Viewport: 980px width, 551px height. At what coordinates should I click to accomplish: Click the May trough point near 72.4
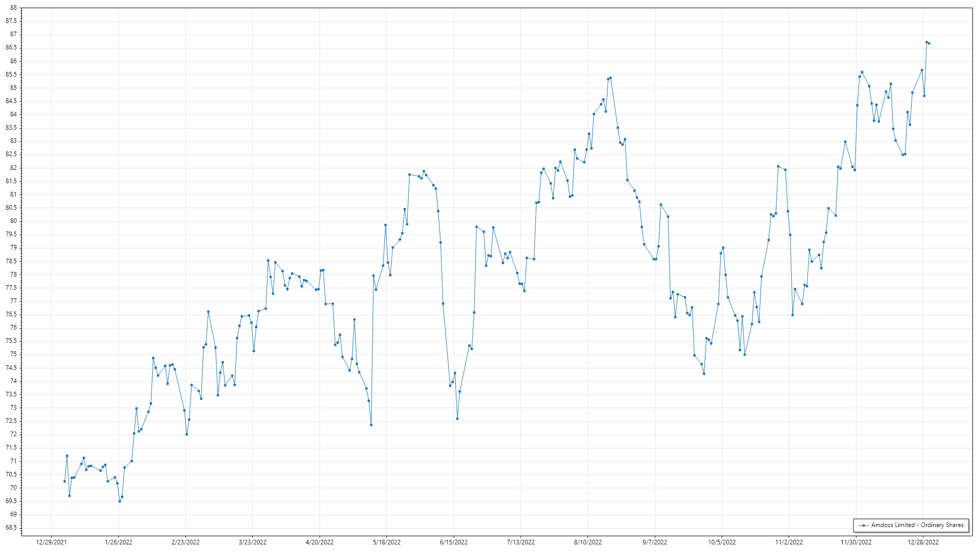[371, 425]
